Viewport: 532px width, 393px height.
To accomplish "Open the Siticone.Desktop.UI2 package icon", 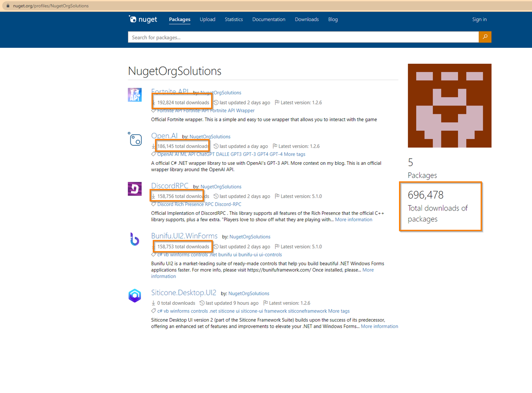I will [135, 295].
